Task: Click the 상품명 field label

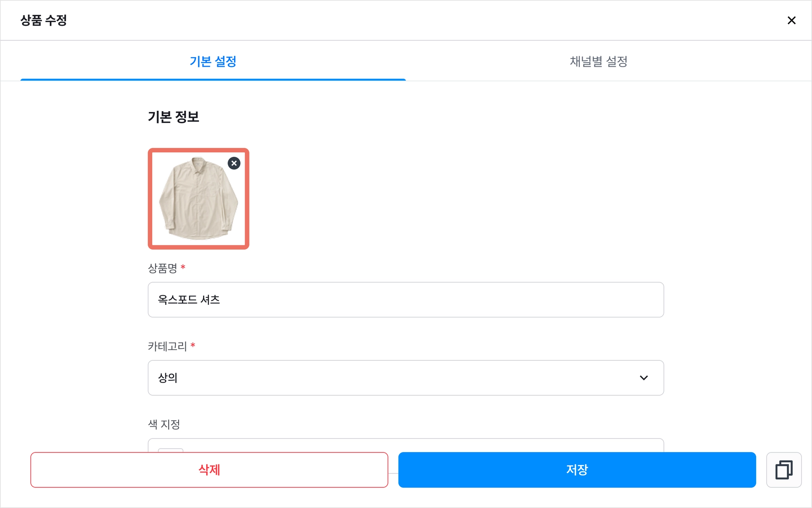Action: [163, 268]
